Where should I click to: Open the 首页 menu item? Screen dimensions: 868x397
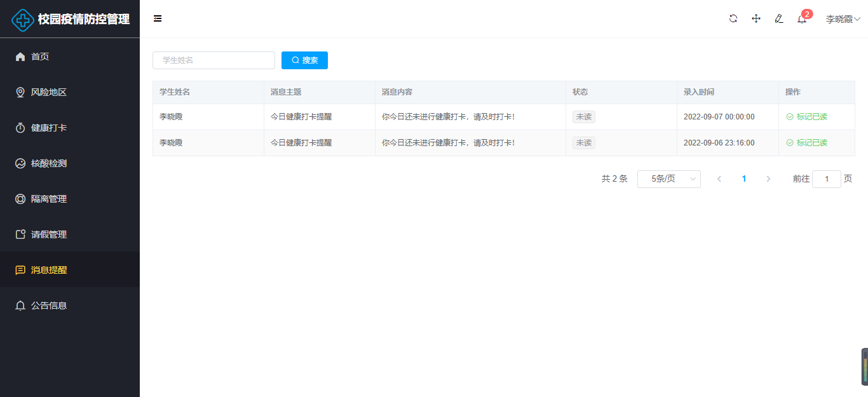coord(40,57)
